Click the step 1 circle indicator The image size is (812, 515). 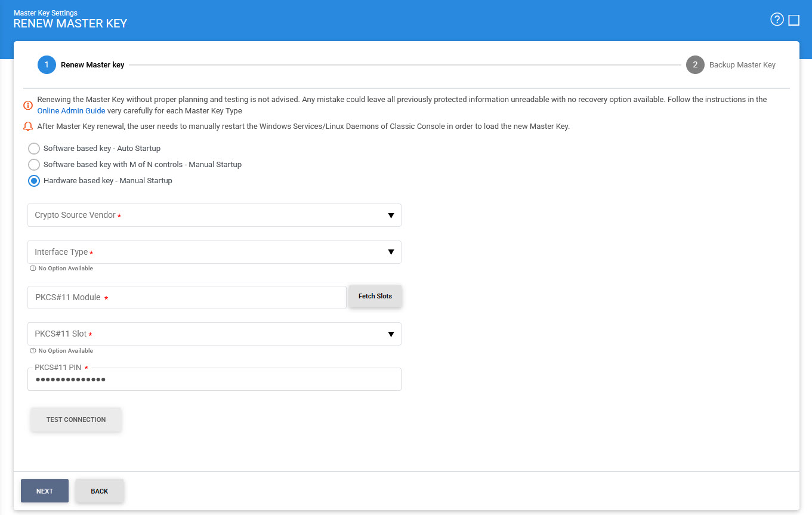[x=47, y=64]
